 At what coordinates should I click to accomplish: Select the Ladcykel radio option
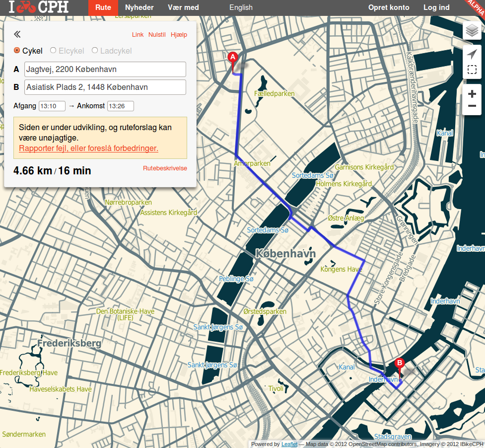click(95, 51)
